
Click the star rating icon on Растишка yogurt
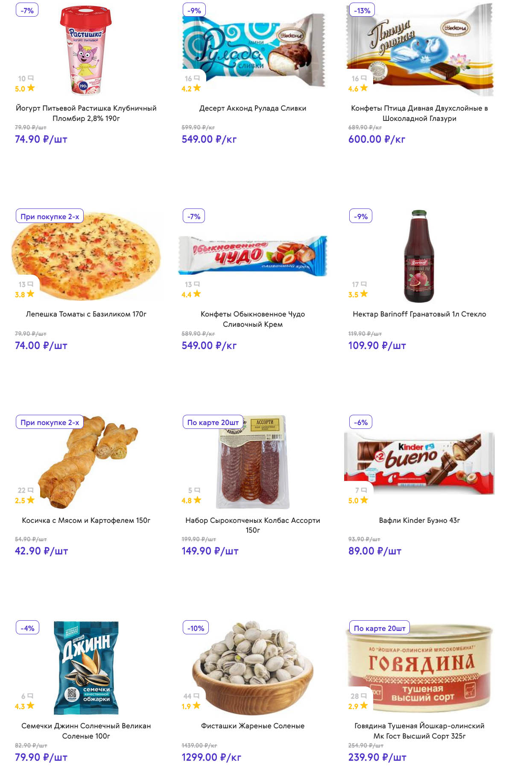click(x=31, y=88)
